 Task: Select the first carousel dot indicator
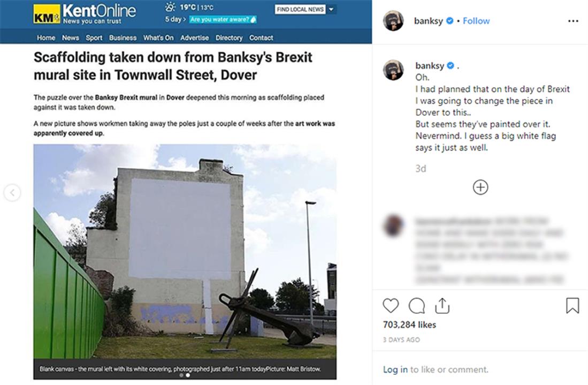pyautogui.click(x=181, y=375)
